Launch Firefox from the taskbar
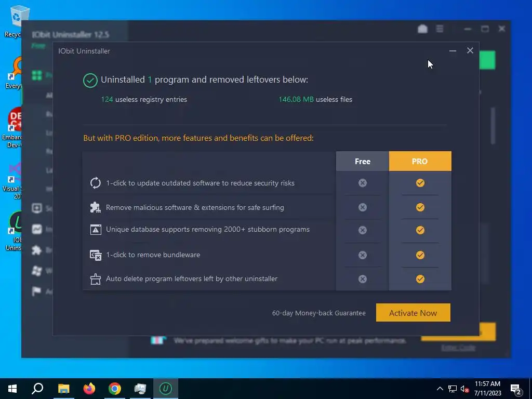 [89, 389]
